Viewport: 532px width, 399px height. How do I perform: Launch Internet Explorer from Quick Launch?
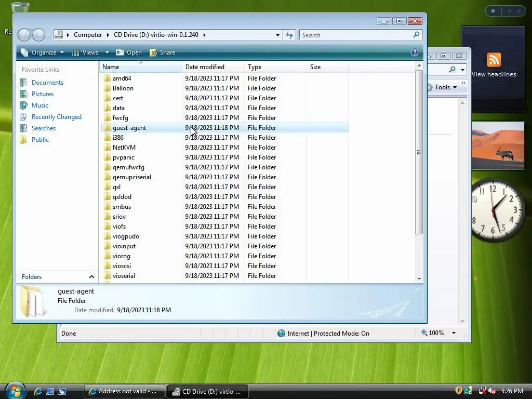38,391
